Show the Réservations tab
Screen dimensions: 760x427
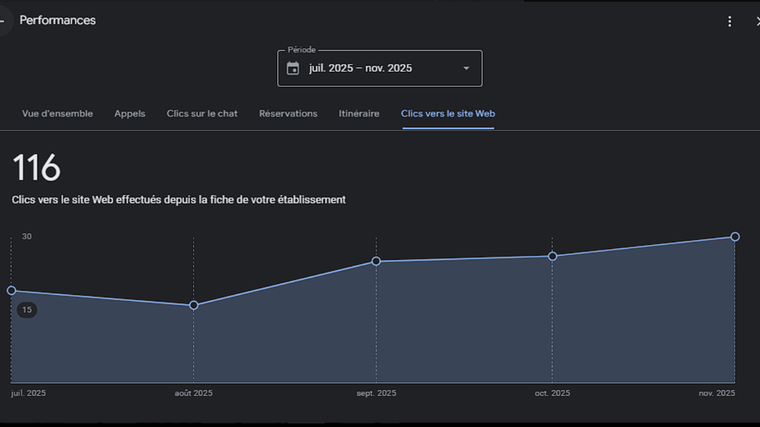[x=288, y=114]
